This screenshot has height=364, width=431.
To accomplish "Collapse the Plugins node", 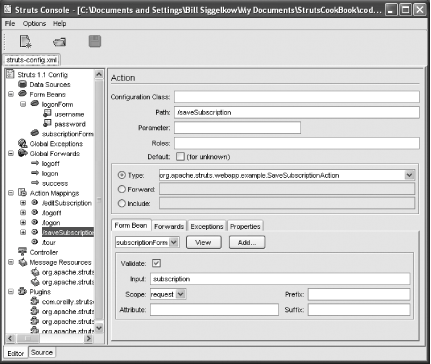I will (x=11, y=292).
